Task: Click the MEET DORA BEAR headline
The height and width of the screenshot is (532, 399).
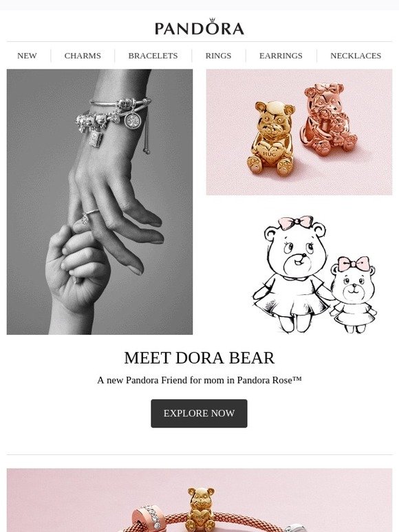Action: point(199,358)
